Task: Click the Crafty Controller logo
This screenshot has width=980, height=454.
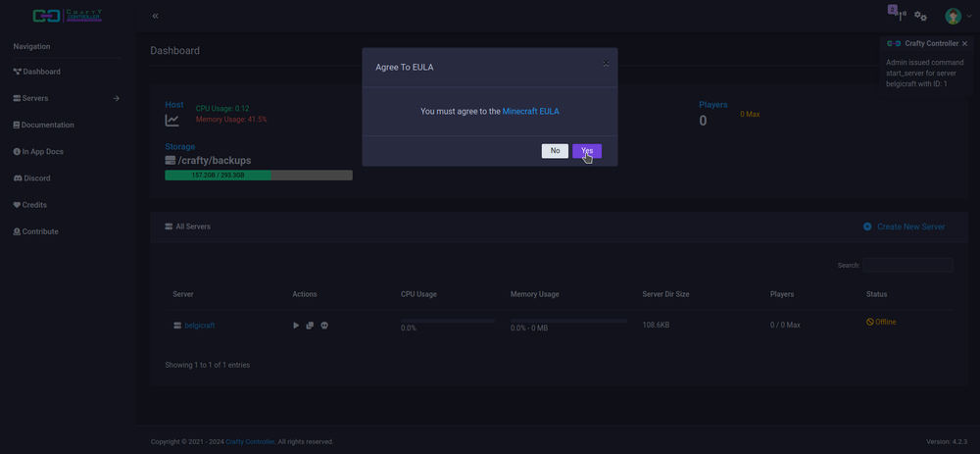Action: (68, 16)
